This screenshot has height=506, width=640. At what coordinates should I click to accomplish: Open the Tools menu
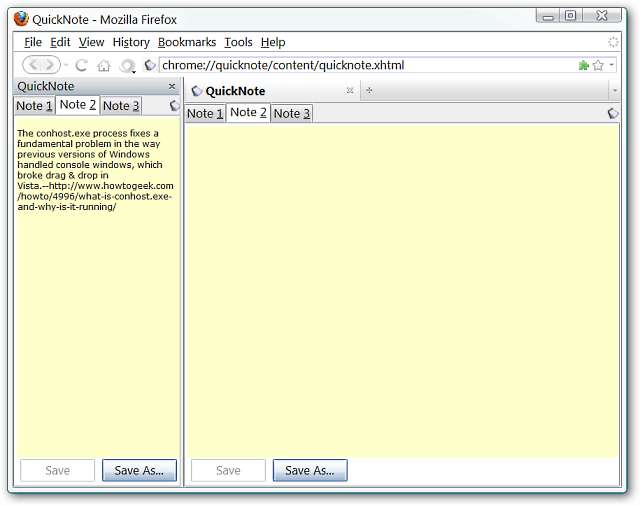(x=238, y=42)
